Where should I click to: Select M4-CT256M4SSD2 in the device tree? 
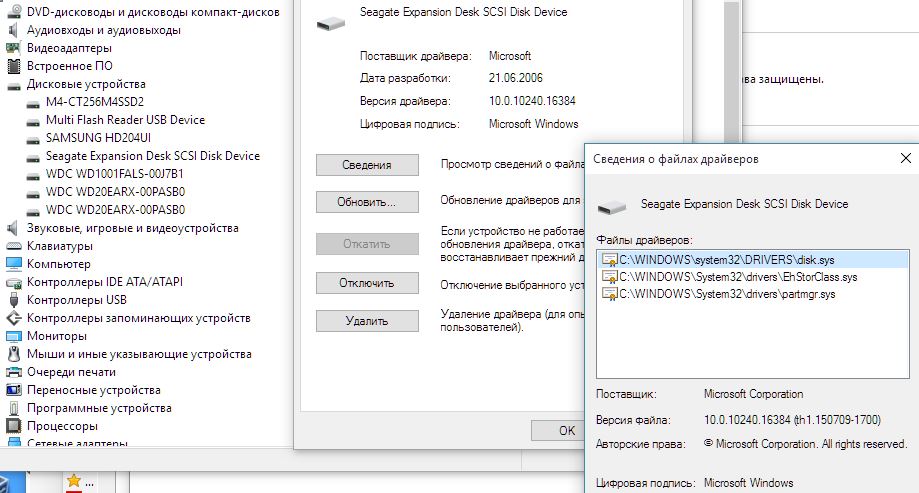click(x=95, y=102)
